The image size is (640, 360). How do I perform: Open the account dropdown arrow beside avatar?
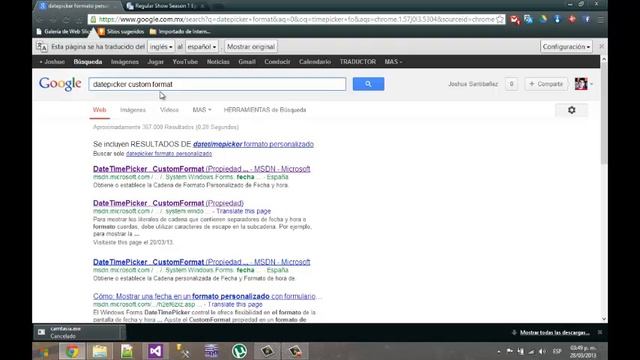591,84
